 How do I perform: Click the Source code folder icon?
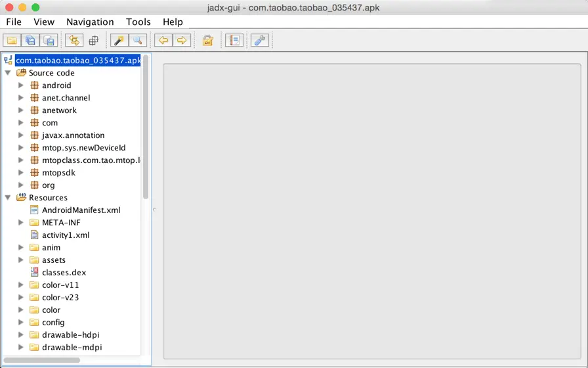point(22,72)
